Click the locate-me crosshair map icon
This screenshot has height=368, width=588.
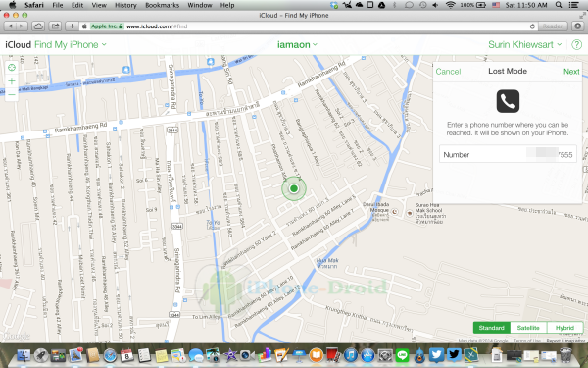(12, 68)
